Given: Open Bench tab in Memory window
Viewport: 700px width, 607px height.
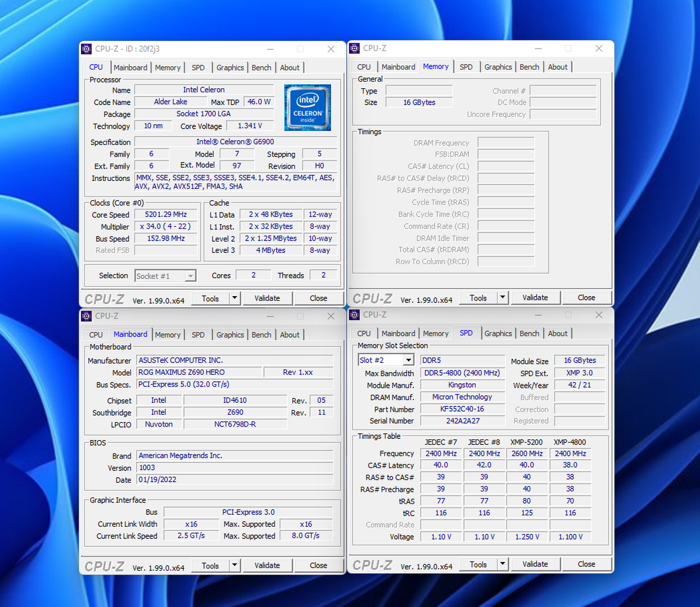Looking at the screenshot, I should (529, 67).
